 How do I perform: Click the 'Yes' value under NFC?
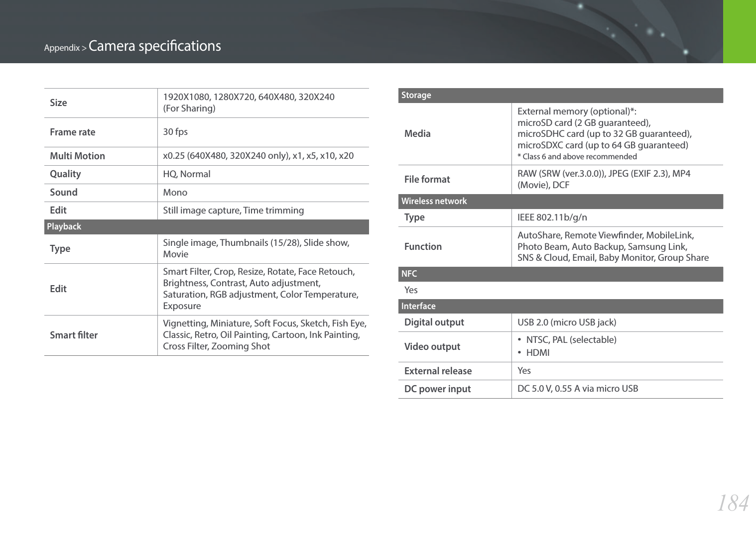pyautogui.click(x=411, y=290)
